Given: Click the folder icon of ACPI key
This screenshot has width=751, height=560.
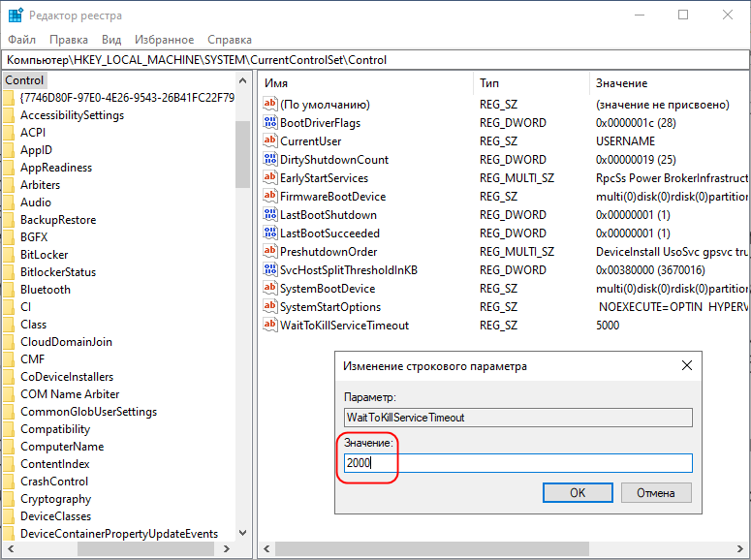Looking at the screenshot, I should pos(9,133).
